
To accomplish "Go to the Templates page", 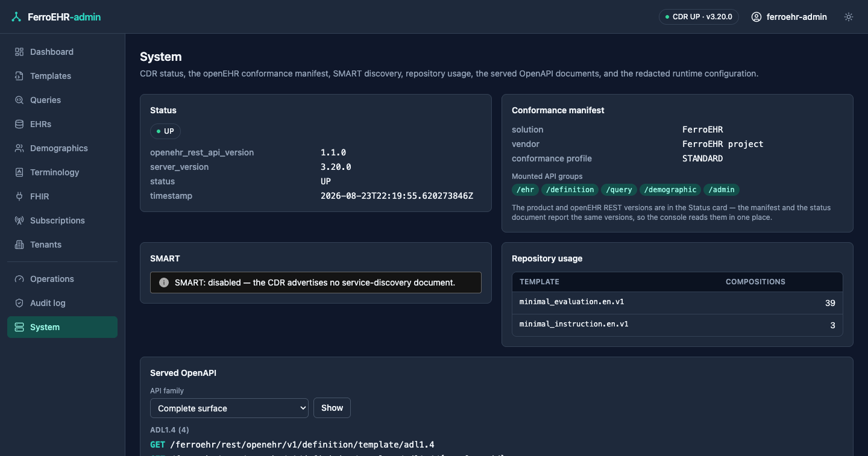I will click(x=62, y=76).
